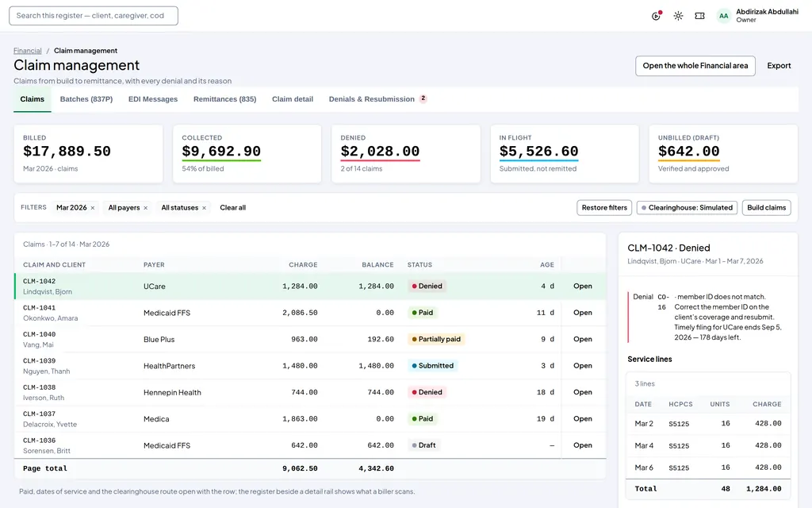The image size is (812, 508).
Task: Click the Restore filters button
Action: pyautogui.click(x=604, y=207)
